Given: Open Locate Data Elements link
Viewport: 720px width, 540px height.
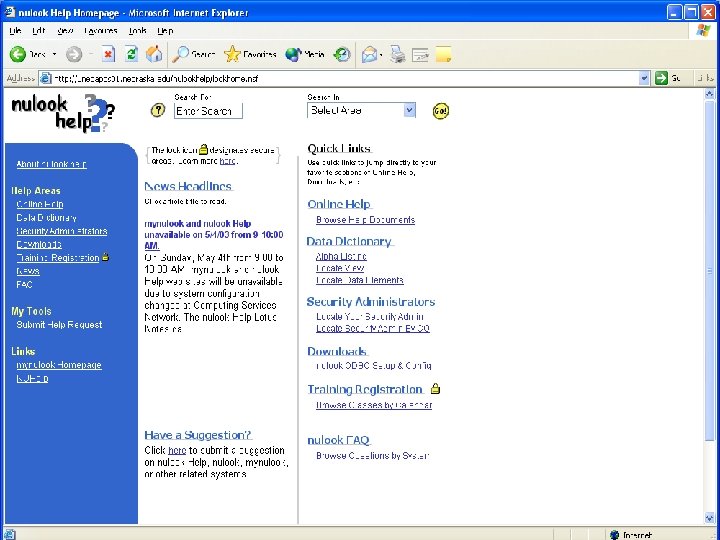Looking at the screenshot, I should click(x=360, y=280).
